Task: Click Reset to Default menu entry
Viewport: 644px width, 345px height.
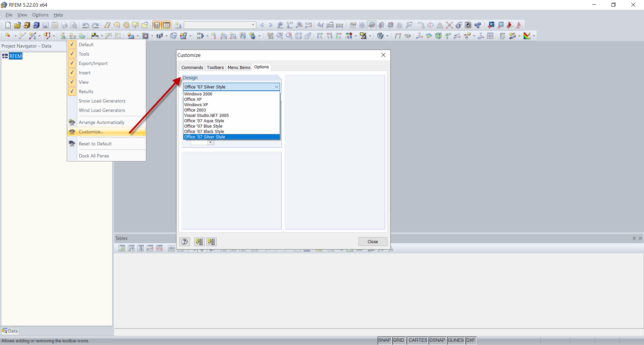Action: [106, 144]
